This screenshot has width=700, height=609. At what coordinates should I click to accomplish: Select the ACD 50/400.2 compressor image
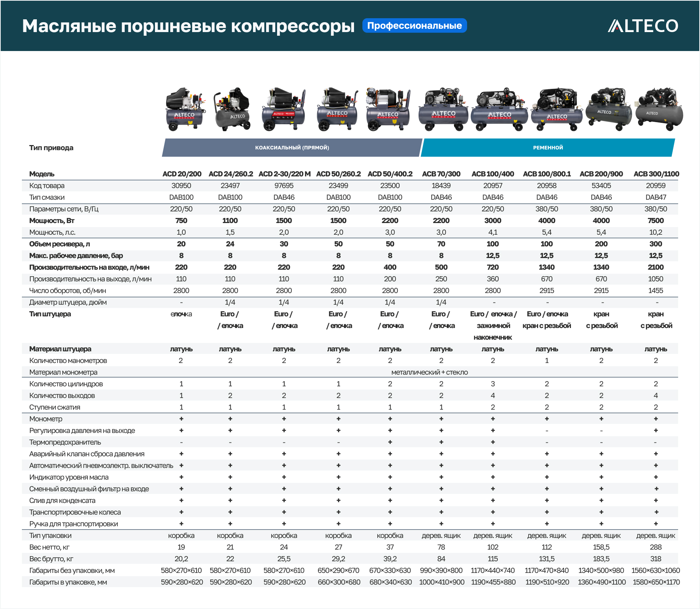[388, 109]
